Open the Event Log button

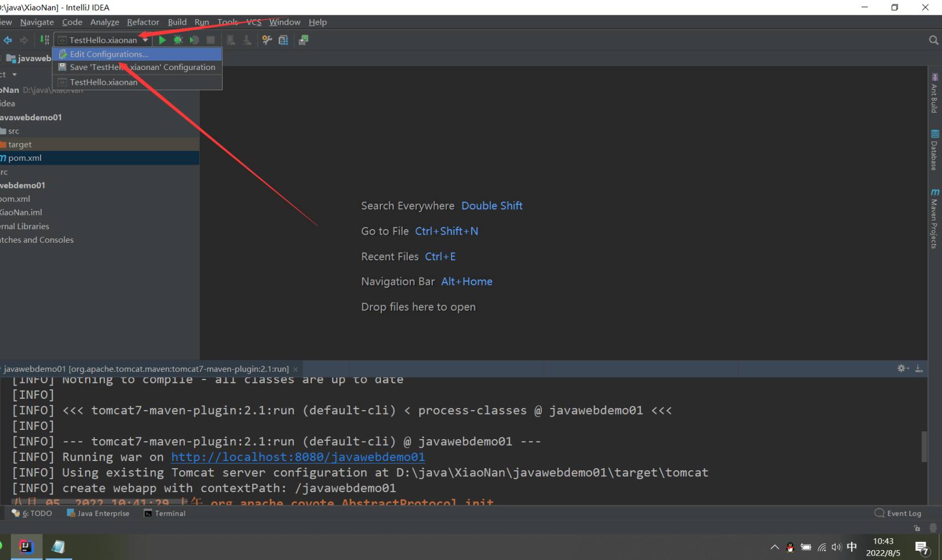pos(898,514)
